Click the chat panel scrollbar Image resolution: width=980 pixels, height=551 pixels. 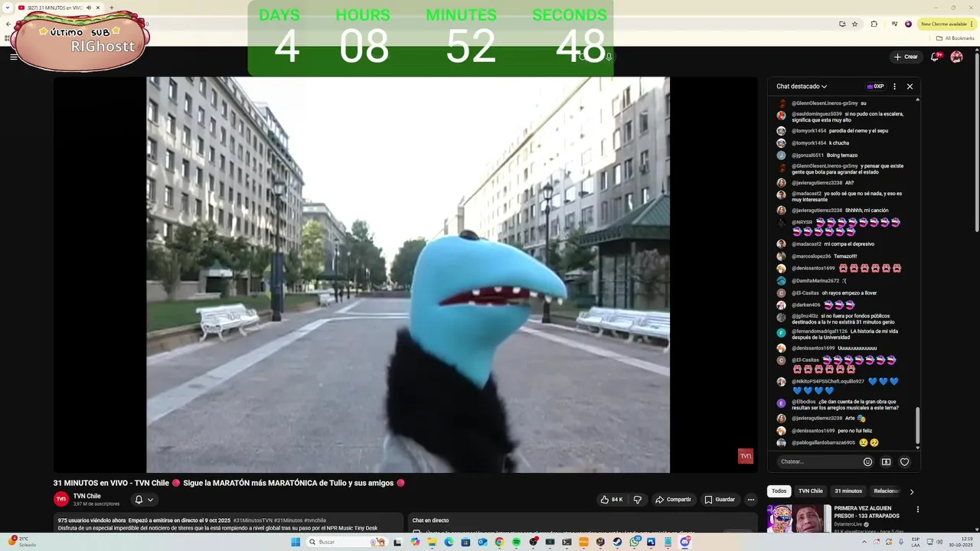917,425
